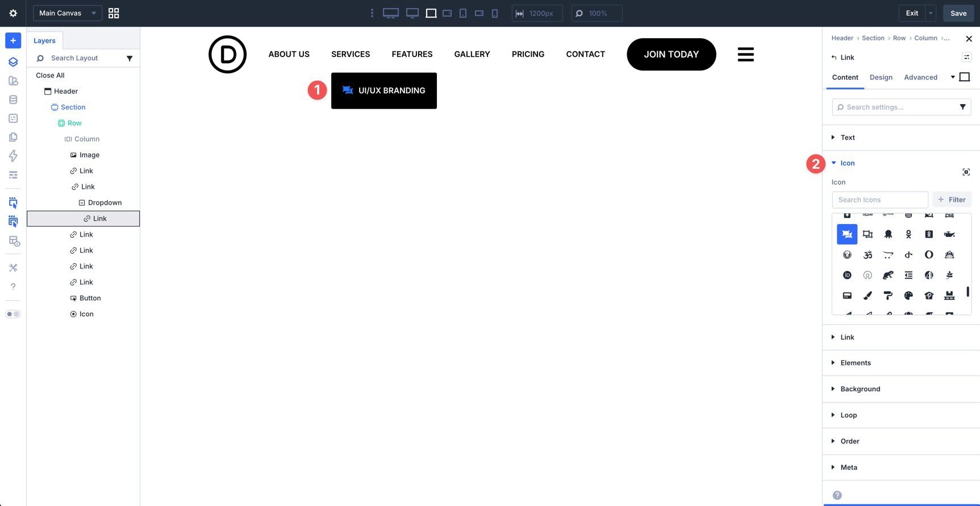
Task: Click the database cylinder icon in left sidebar
Action: pyautogui.click(x=13, y=99)
